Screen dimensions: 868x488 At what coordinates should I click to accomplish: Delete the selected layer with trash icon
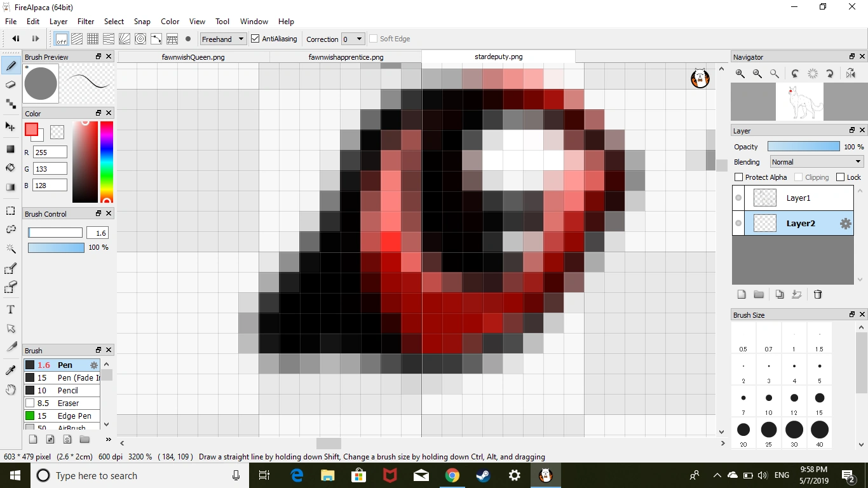tap(818, 294)
